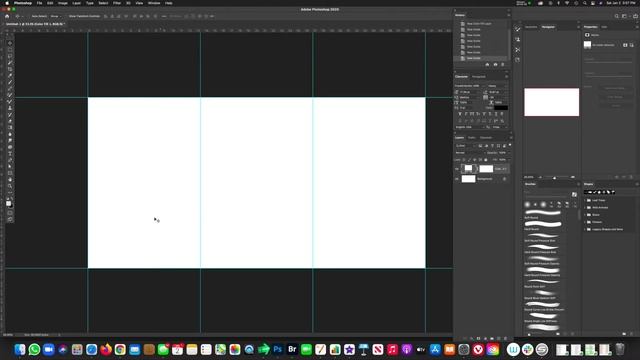640x360 pixels.
Task: Click the Quick Mask mode icon
Action: click(x=10, y=213)
